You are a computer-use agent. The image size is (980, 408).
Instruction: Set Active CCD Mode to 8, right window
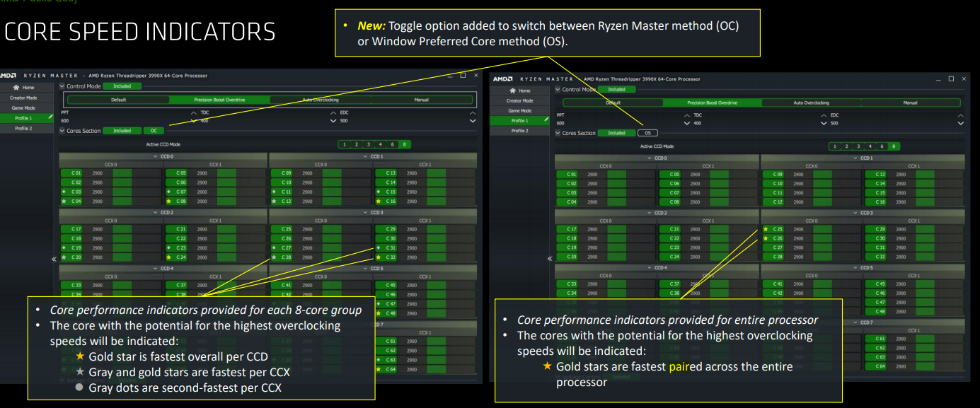pyautogui.click(x=894, y=146)
